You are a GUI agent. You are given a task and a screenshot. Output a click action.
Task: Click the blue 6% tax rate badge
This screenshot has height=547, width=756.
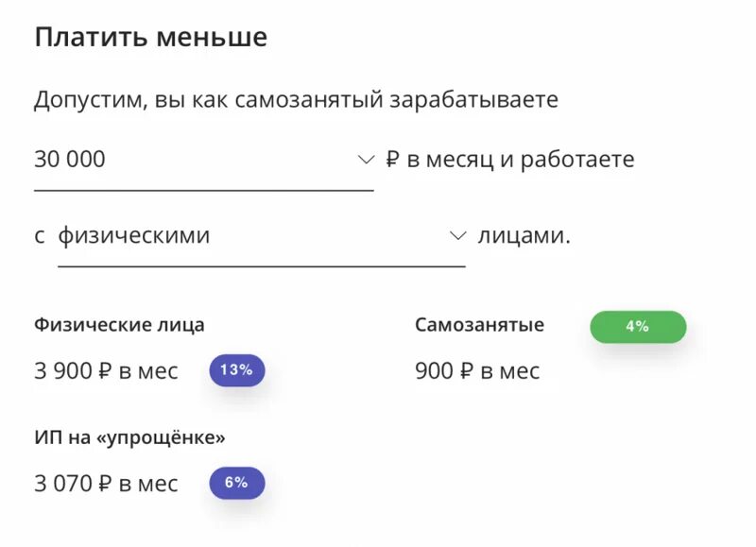[236, 483]
